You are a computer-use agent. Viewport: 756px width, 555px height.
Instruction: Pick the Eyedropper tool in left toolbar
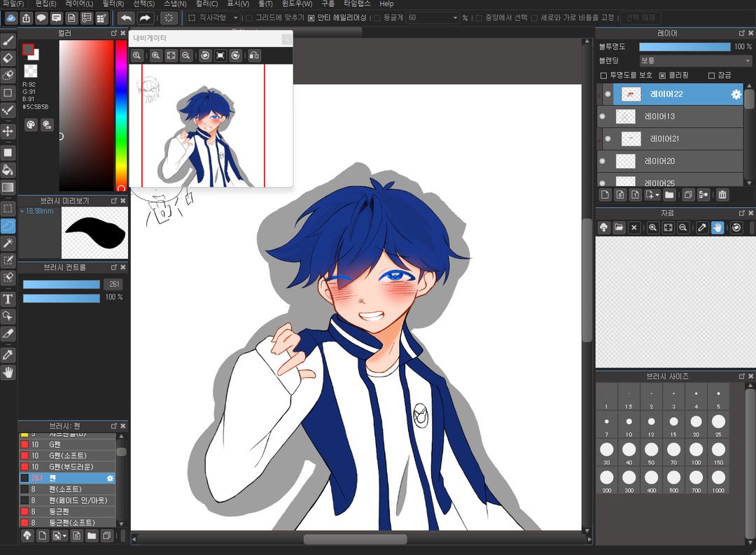tap(8, 355)
